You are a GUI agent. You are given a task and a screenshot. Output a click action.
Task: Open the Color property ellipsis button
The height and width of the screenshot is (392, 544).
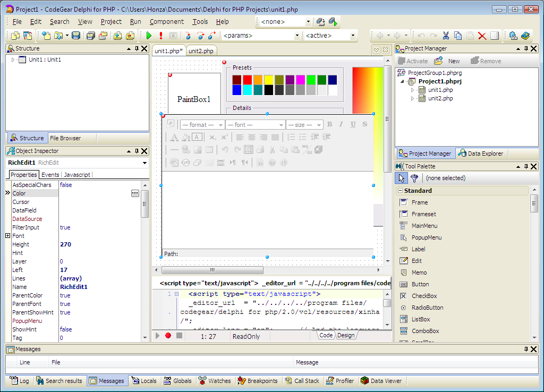[x=135, y=193]
